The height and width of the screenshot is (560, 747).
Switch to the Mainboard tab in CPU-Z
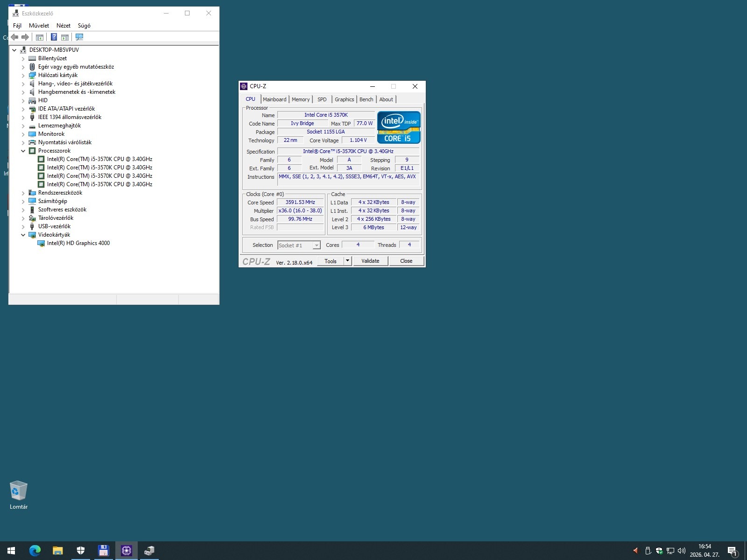pos(275,99)
